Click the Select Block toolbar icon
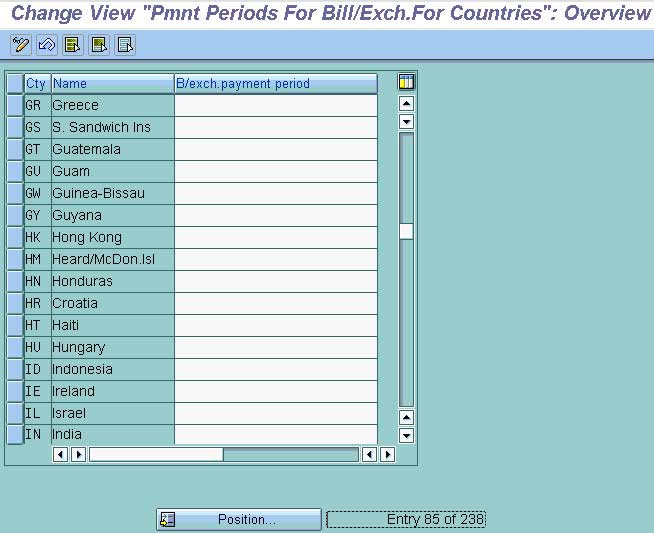This screenshot has height=533, width=654. (x=99, y=45)
